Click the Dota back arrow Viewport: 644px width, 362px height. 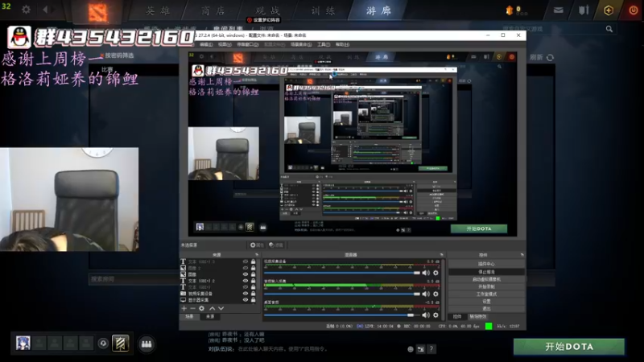tap(45, 10)
